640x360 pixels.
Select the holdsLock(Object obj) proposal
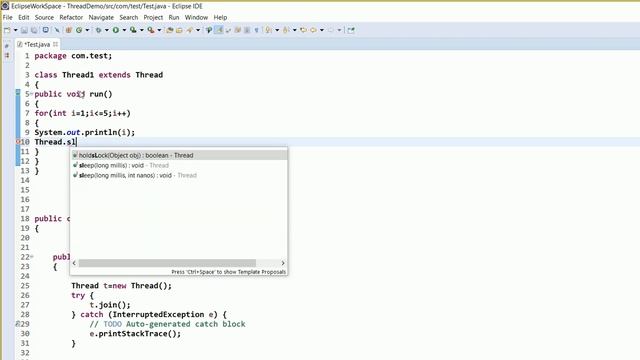tap(179, 155)
